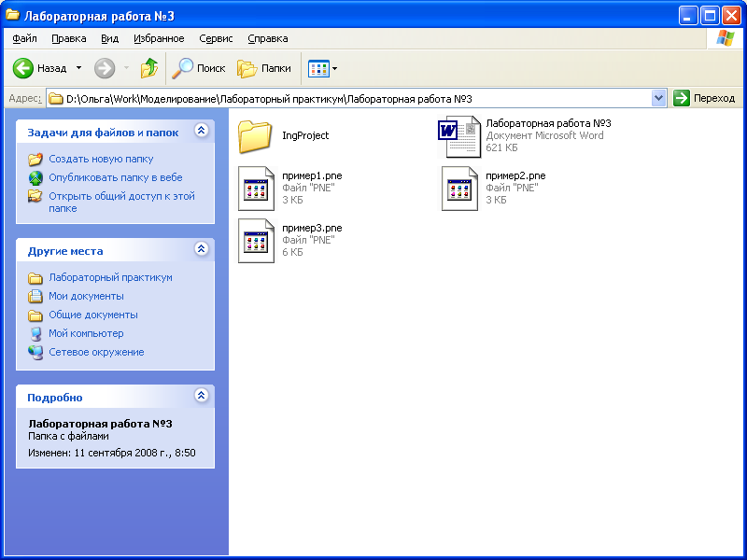
Task: Go to Мой компьютер link
Action: coord(86,333)
